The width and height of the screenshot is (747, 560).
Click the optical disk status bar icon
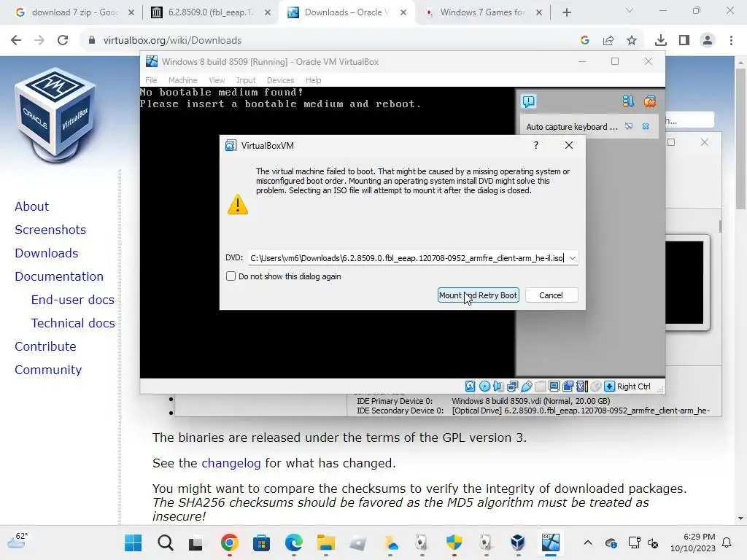point(484,386)
